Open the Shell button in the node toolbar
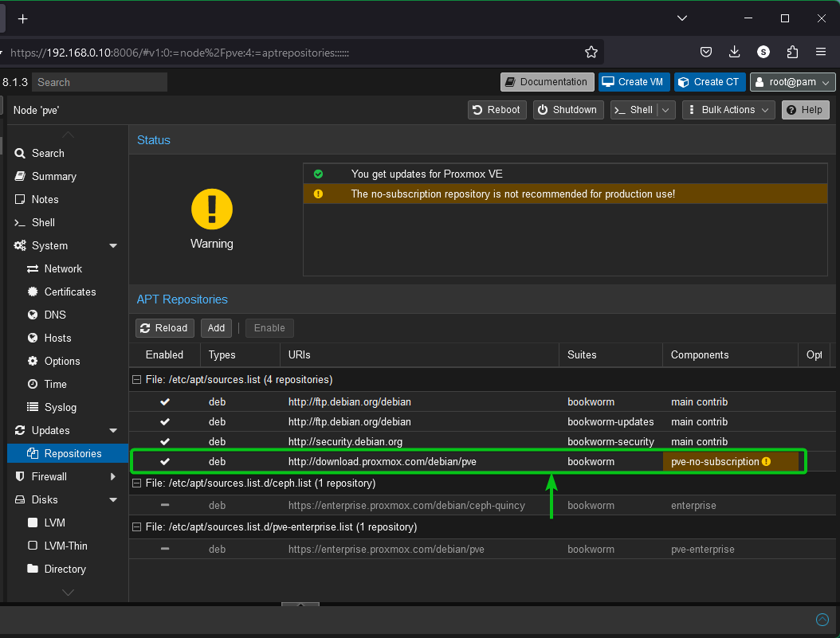Screen dimensions: 840x638 pos(634,110)
